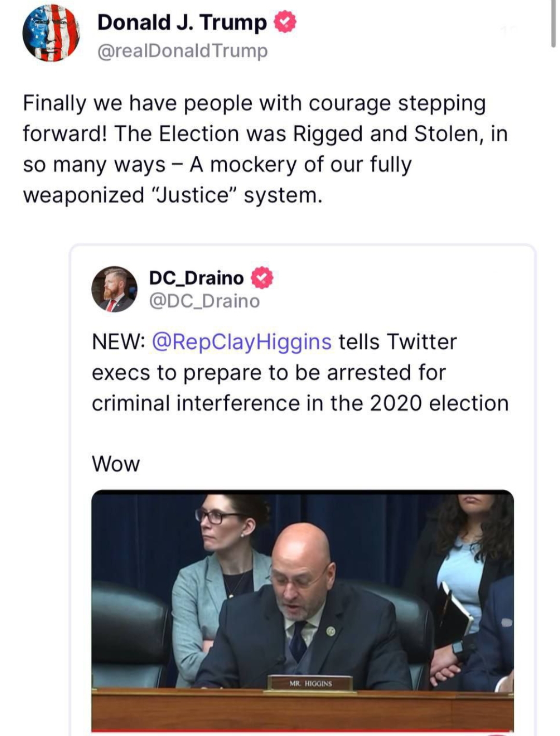This screenshot has height=736, width=560.
Task: Open Donald J. Trump's flag profile picture
Action: pyautogui.click(x=51, y=34)
